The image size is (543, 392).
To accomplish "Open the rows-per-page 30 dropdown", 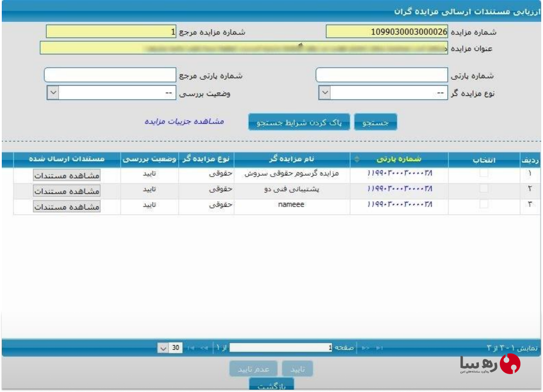I will pos(170,347).
